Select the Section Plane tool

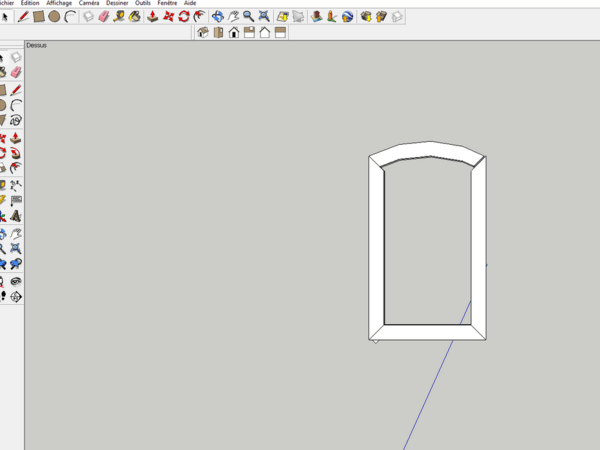(x=17, y=297)
